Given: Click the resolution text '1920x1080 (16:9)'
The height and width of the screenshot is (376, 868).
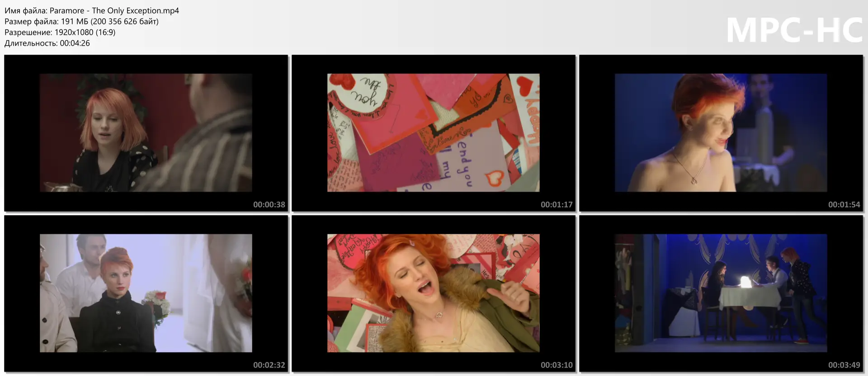Looking at the screenshot, I should [85, 32].
